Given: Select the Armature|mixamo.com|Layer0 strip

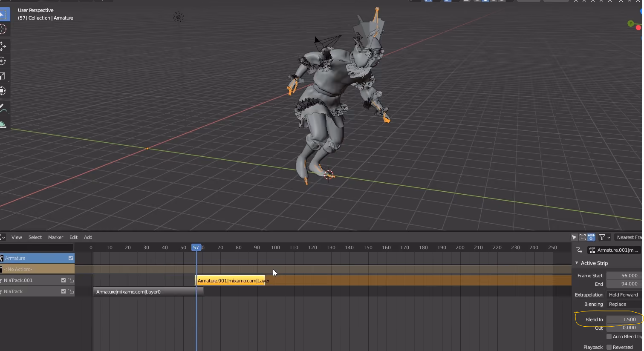Looking at the screenshot, I should point(148,292).
